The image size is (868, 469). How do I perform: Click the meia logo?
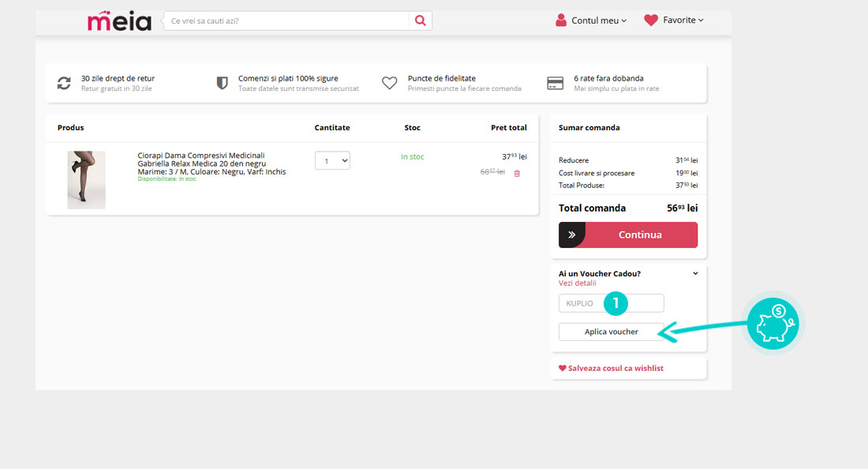[x=119, y=21]
